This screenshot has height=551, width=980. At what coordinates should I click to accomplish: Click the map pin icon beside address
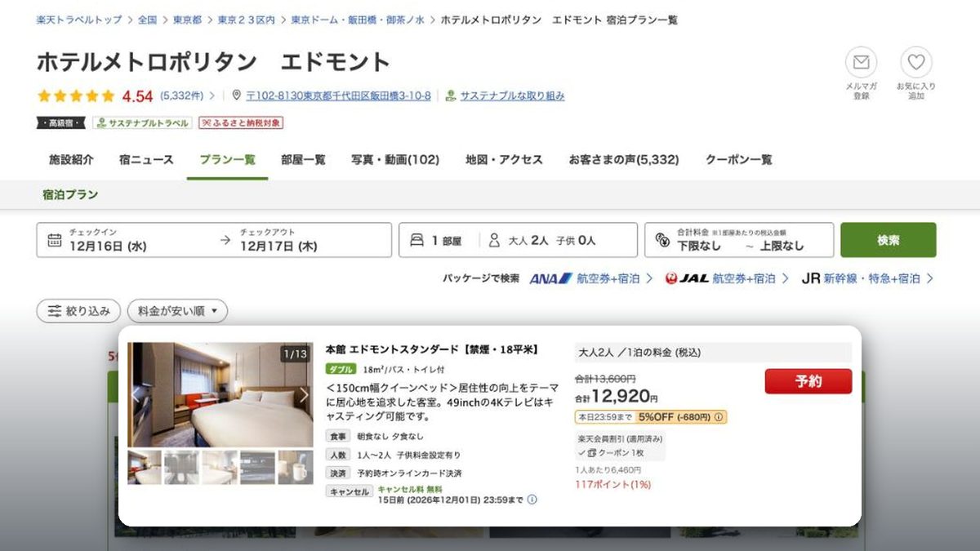click(x=237, y=96)
